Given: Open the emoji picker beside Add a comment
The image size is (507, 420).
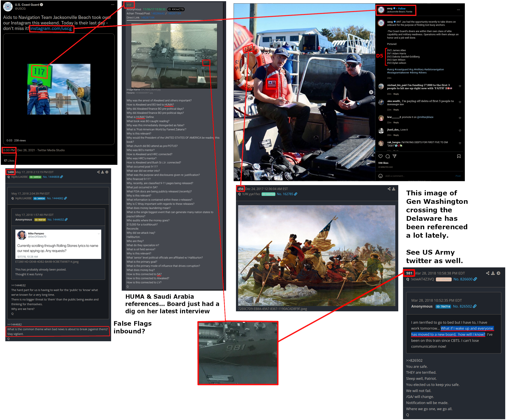Looking at the screenshot, I should coord(381,176).
